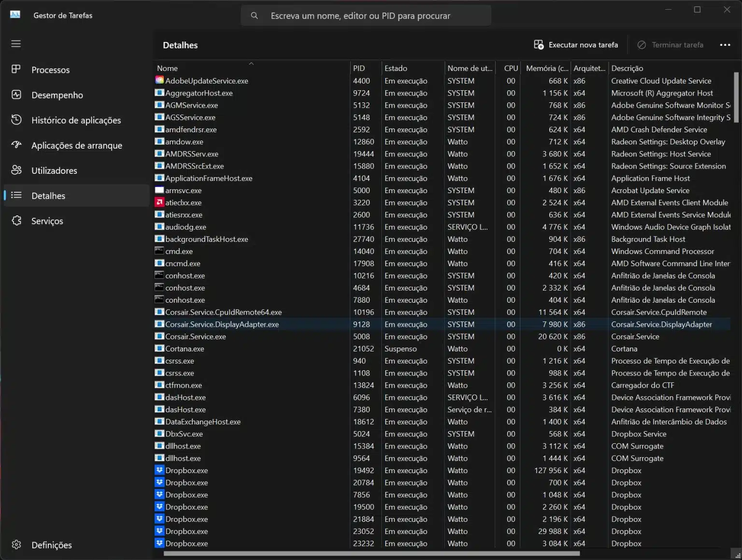
Task: Select backgroundTaskHost.exe row
Action: 442,239
